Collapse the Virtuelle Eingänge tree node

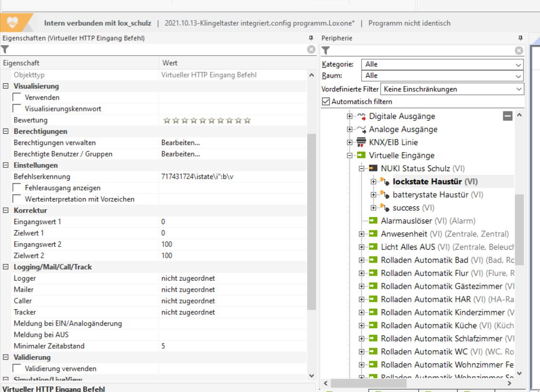tap(350, 156)
